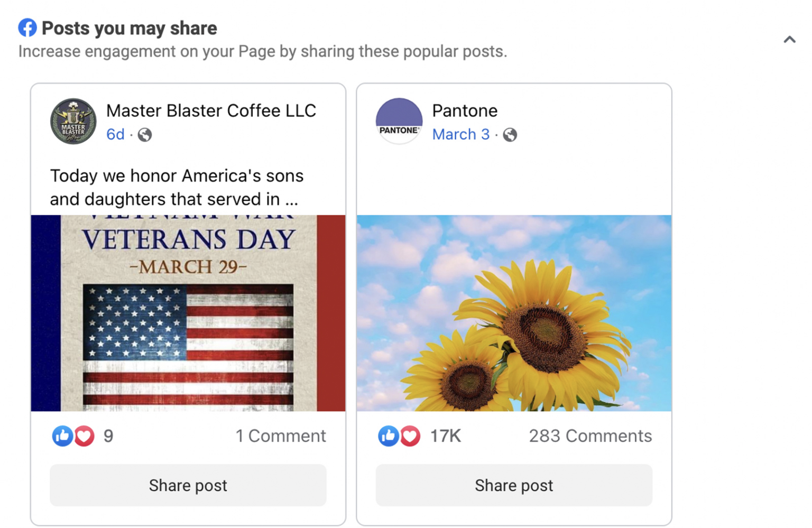Viewport: 812px width, 528px height.
Task: Click the love reaction icon on the veterans post
Action: pos(84,436)
